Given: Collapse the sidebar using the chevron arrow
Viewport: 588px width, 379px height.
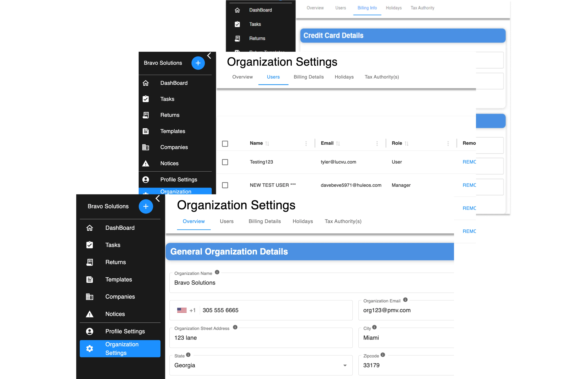Looking at the screenshot, I should tap(158, 198).
